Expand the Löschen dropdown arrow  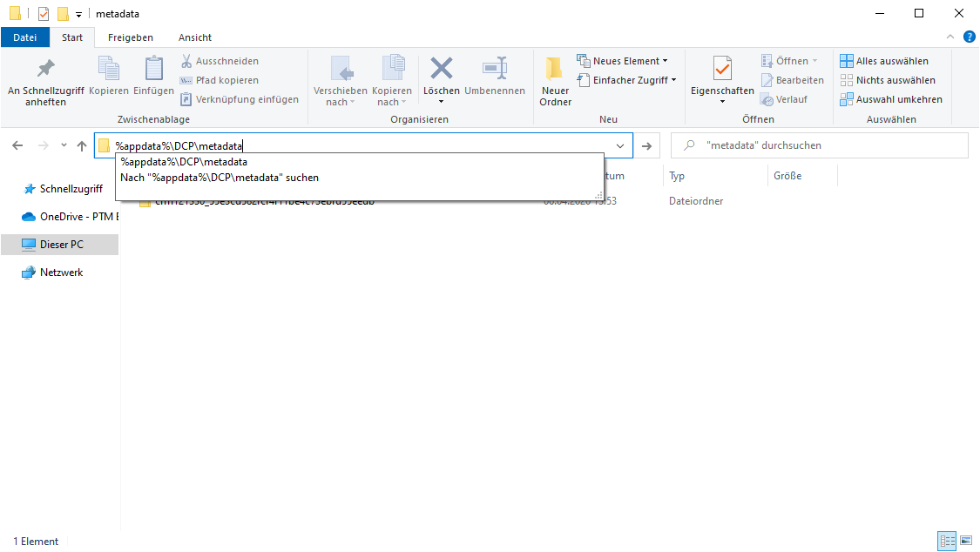coord(442,102)
